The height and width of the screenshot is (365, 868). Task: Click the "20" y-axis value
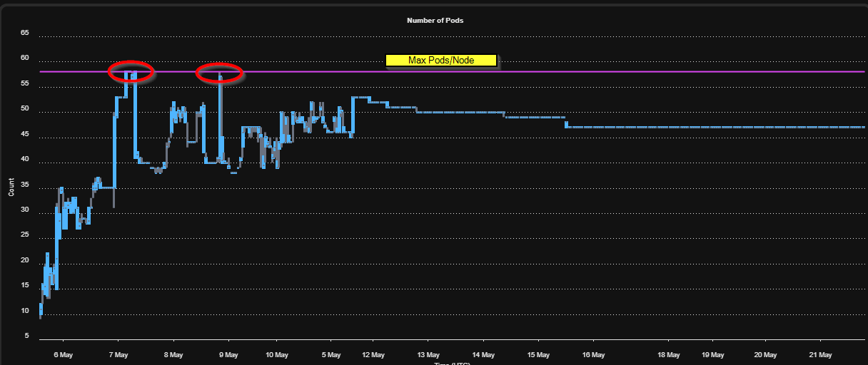pyautogui.click(x=25, y=261)
